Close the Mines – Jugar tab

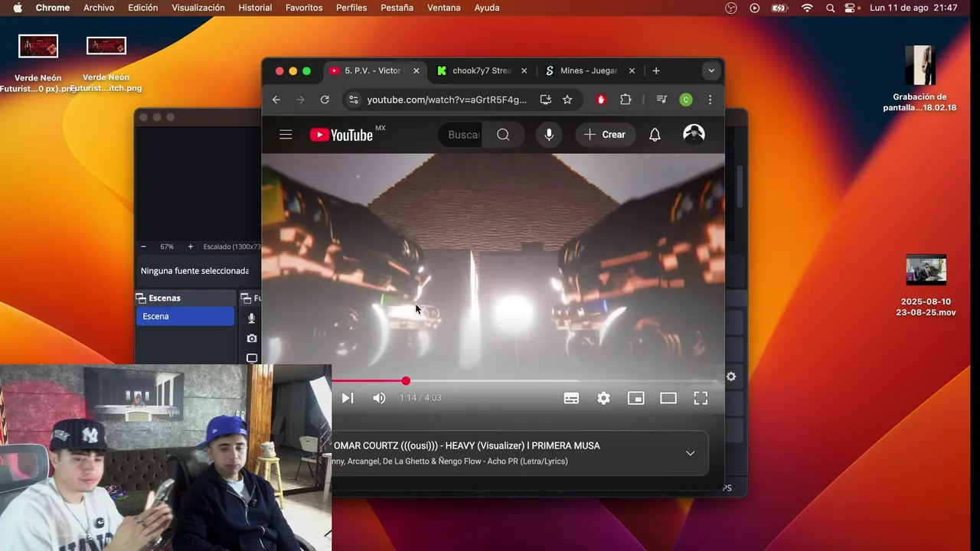(x=632, y=70)
